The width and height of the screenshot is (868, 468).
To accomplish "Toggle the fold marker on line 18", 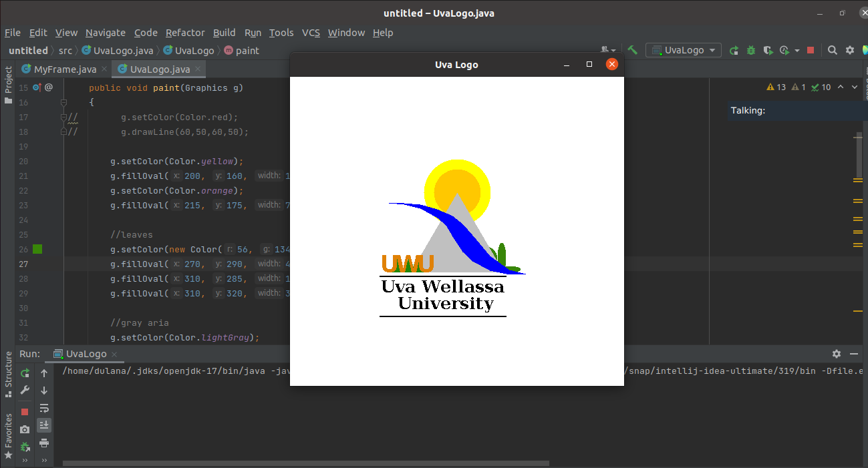I will pos(63,132).
